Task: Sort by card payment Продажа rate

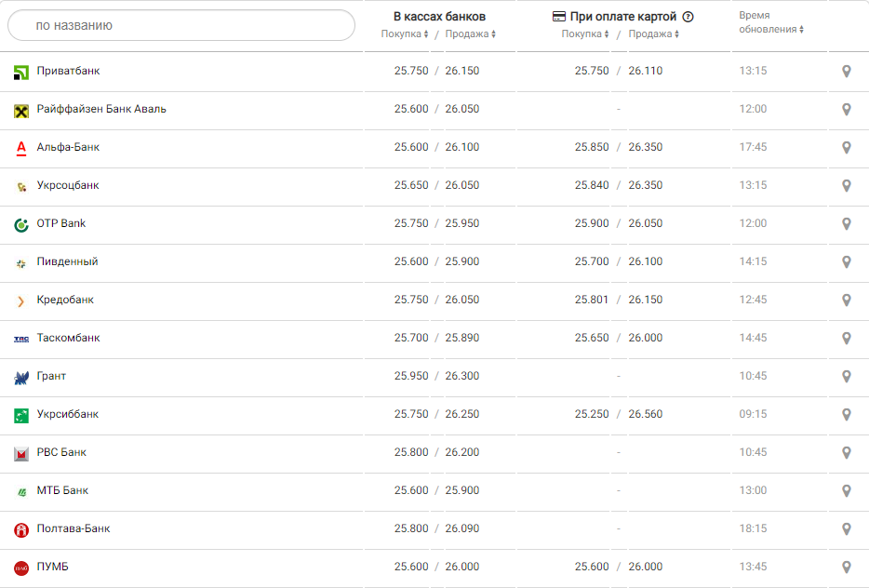Action: click(654, 34)
